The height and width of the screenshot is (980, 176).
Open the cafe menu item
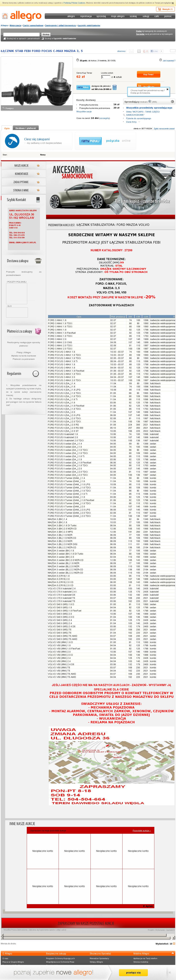tap(157, 16)
